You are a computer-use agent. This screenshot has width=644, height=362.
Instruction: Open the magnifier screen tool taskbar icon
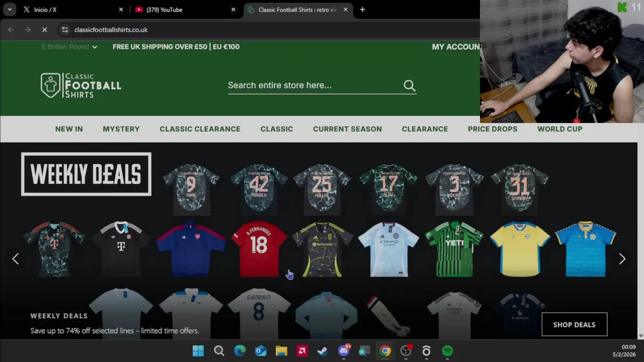[x=364, y=351]
